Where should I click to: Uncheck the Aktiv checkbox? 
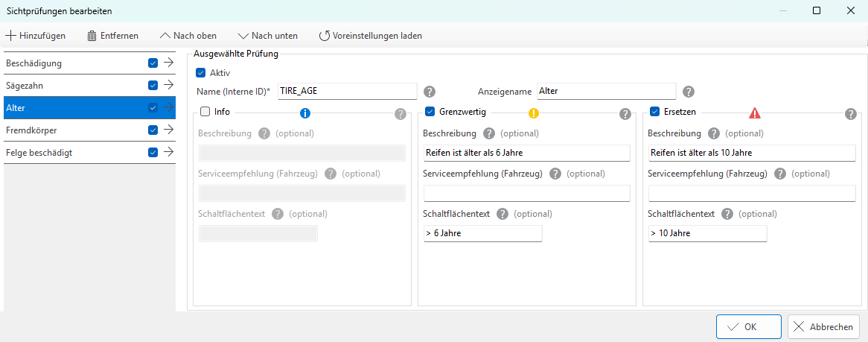pyautogui.click(x=200, y=73)
